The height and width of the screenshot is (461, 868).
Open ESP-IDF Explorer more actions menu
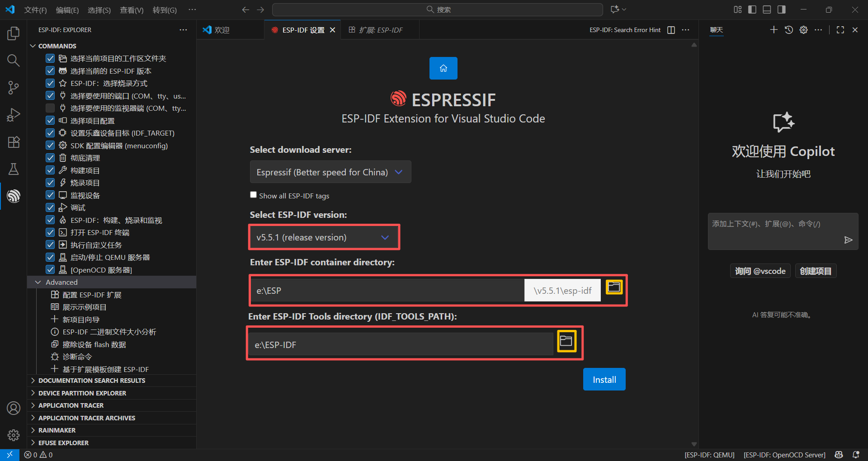point(183,30)
